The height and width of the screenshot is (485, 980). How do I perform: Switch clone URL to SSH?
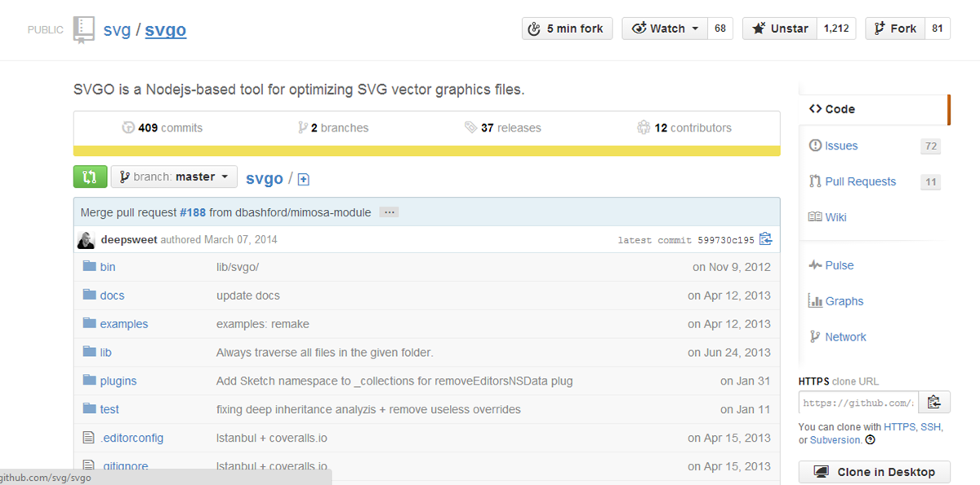pos(932,427)
